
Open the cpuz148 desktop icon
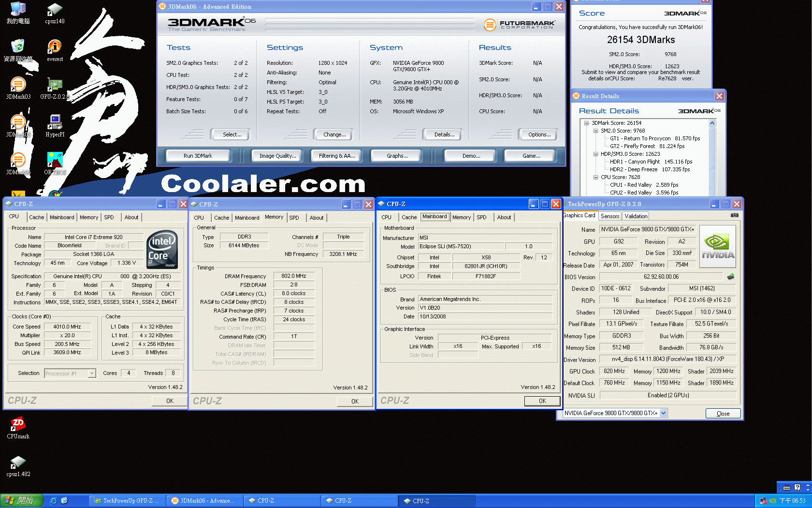click(x=55, y=13)
